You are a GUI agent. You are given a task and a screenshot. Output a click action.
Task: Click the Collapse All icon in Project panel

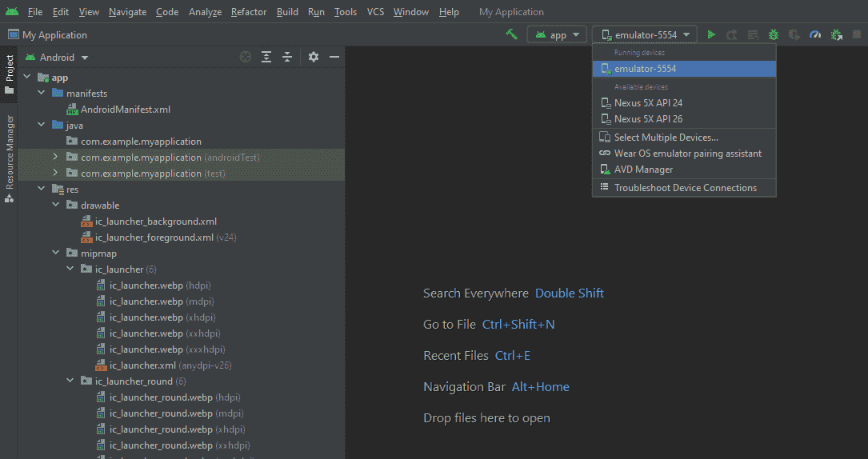[x=286, y=57]
